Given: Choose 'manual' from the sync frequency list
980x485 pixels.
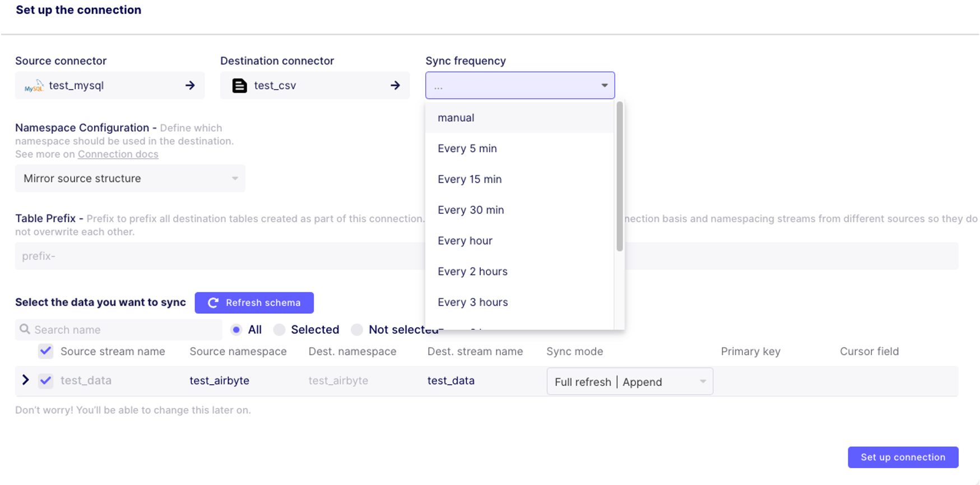Looking at the screenshot, I should [x=456, y=118].
